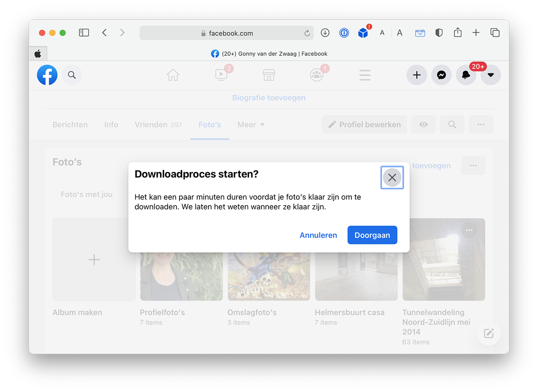
Task: Click the Album maken label
Action: coord(77,313)
